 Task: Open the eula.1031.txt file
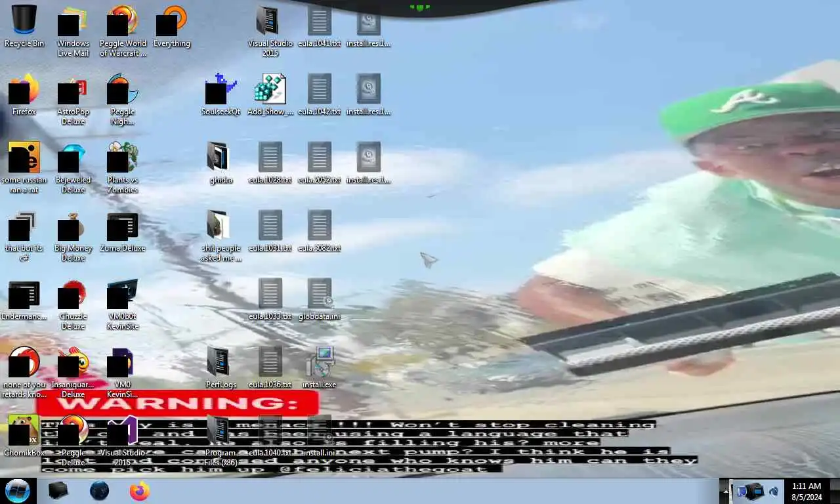pyautogui.click(x=270, y=231)
